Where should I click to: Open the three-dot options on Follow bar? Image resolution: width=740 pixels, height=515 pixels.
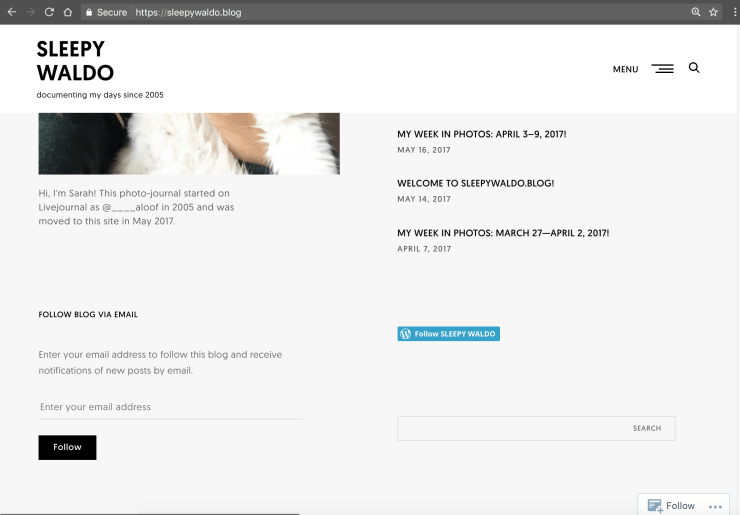click(x=715, y=507)
